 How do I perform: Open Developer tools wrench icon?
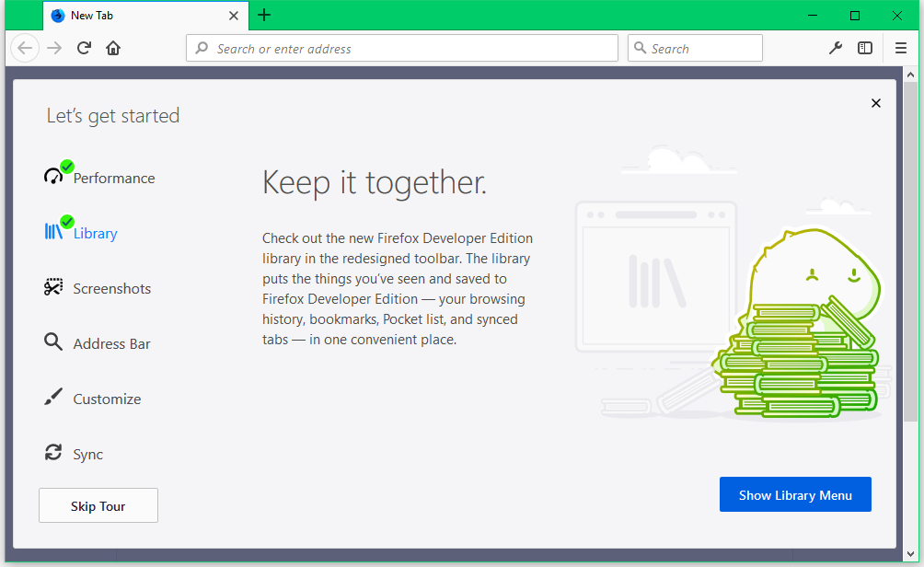point(835,48)
